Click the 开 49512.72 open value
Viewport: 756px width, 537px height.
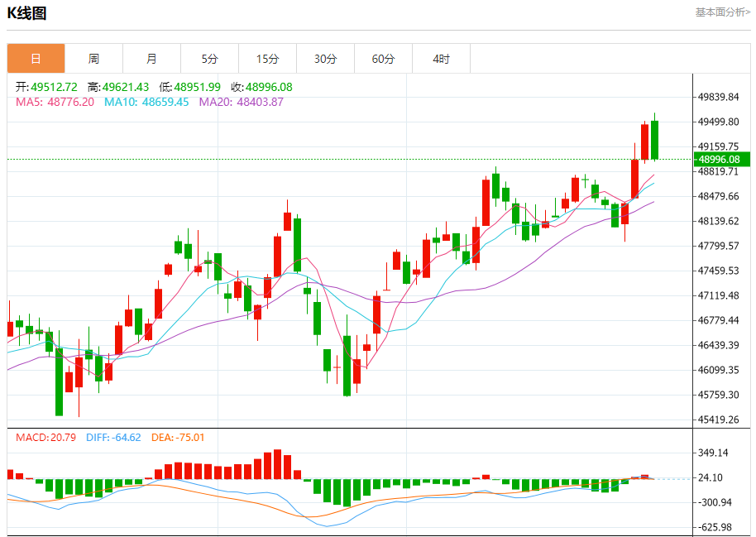click(46, 88)
